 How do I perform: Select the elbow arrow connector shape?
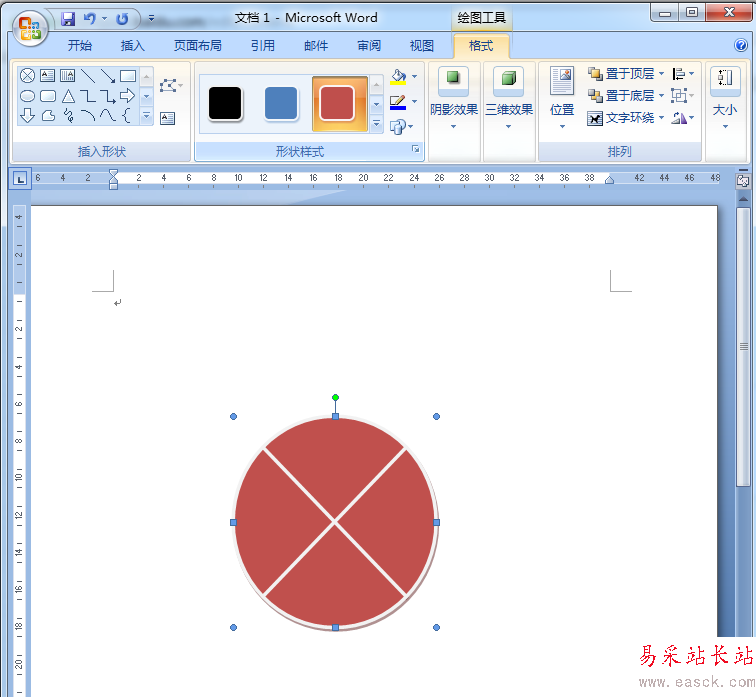click(108, 96)
